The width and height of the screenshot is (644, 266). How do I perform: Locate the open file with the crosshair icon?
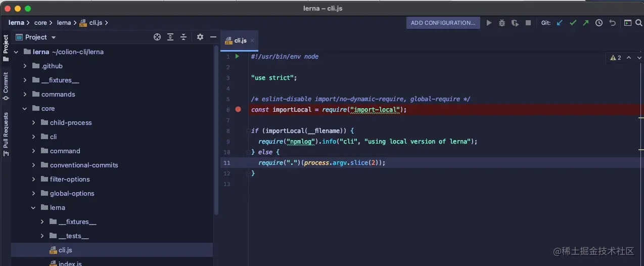[x=157, y=37]
